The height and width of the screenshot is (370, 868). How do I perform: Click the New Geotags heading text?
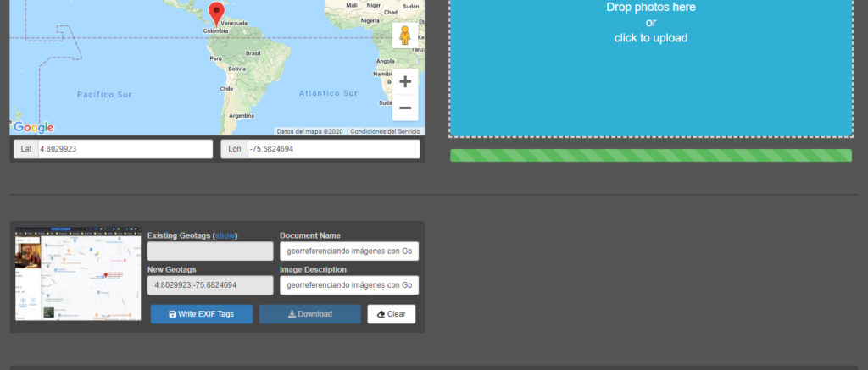coord(171,270)
